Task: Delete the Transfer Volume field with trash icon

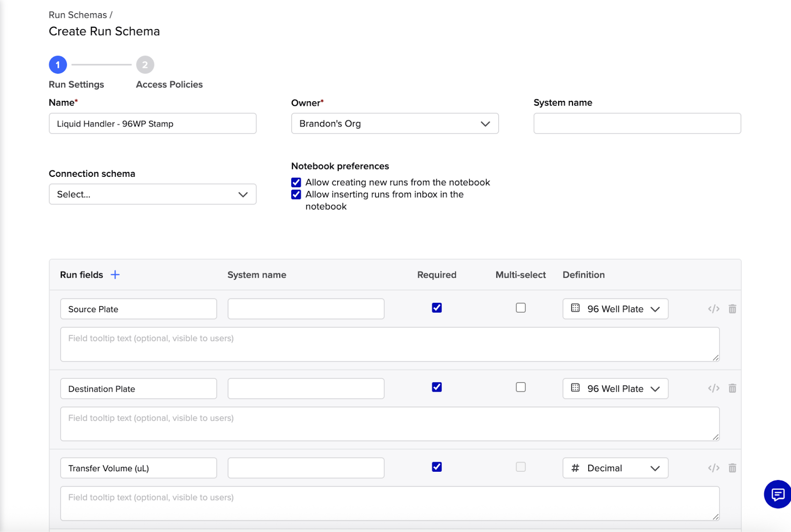Action: point(732,468)
